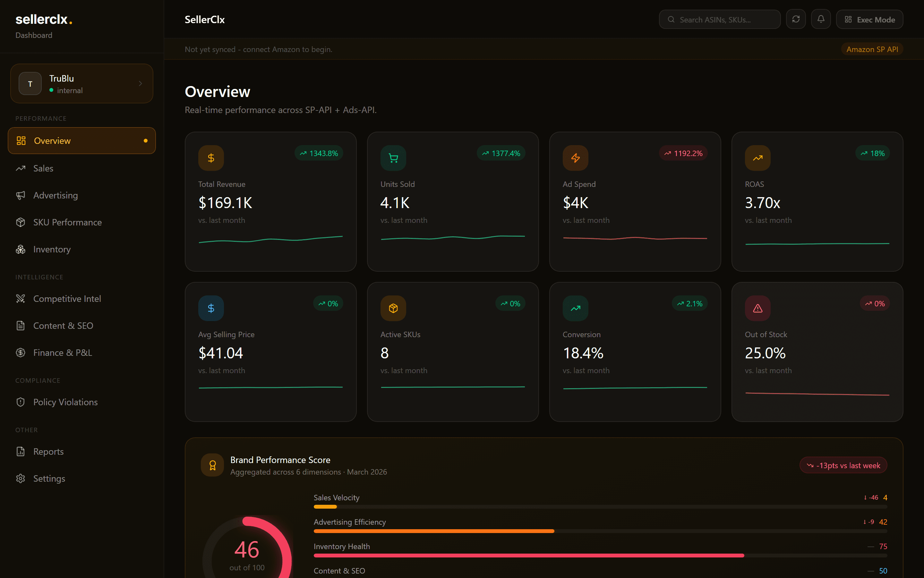Click the Settings gear icon
Viewport: 924px width, 578px height.
(x=21, y=478)
